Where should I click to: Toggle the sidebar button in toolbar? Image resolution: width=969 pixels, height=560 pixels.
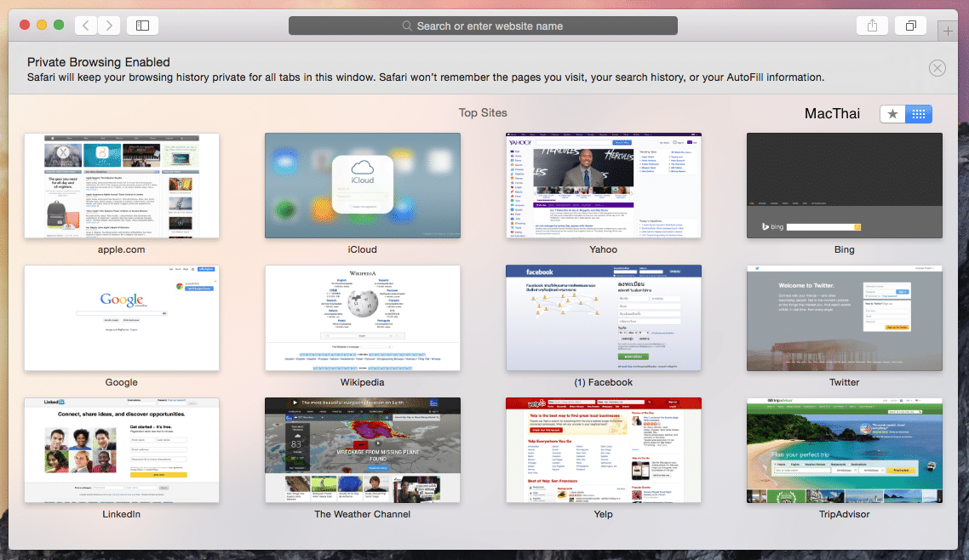143,26
